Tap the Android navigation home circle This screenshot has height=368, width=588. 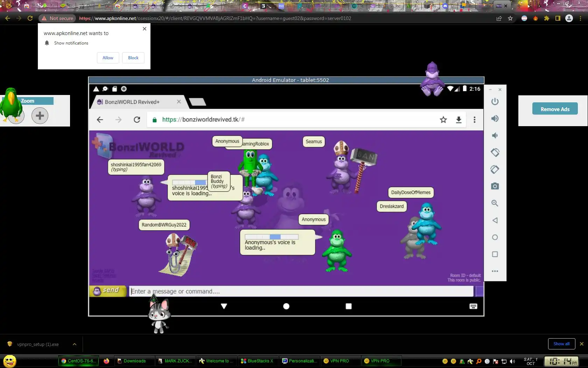[x=286, y=306]
